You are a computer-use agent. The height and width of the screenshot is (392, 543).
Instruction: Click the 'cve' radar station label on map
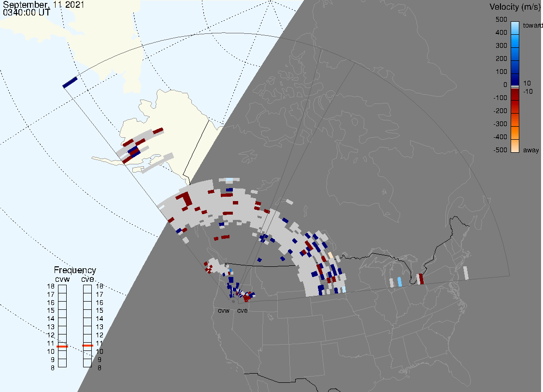(x=243, y=310)
